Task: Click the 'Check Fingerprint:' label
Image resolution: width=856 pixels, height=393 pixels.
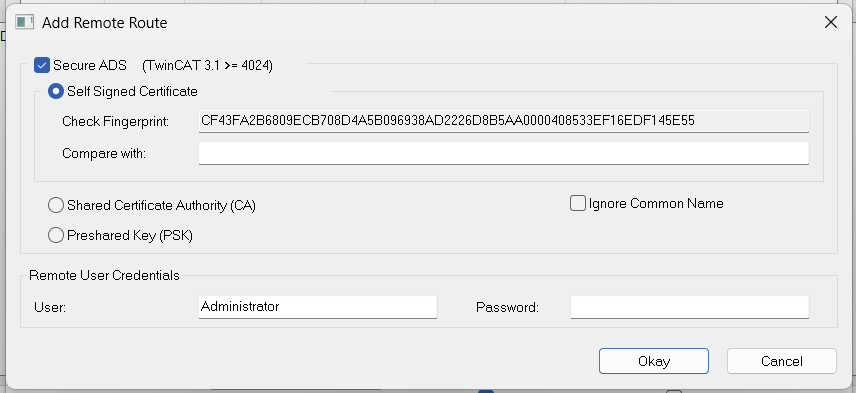Action: 116,121
